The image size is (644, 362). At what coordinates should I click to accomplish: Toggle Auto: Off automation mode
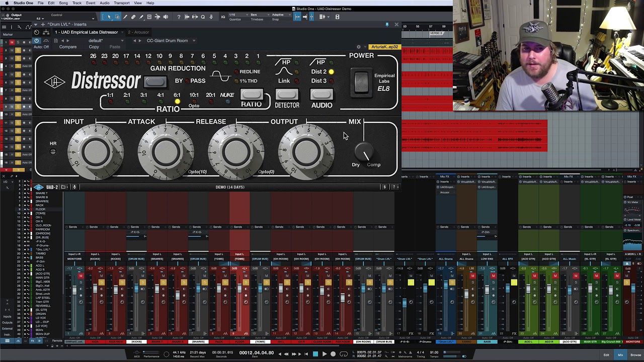[x=41, y=47]
